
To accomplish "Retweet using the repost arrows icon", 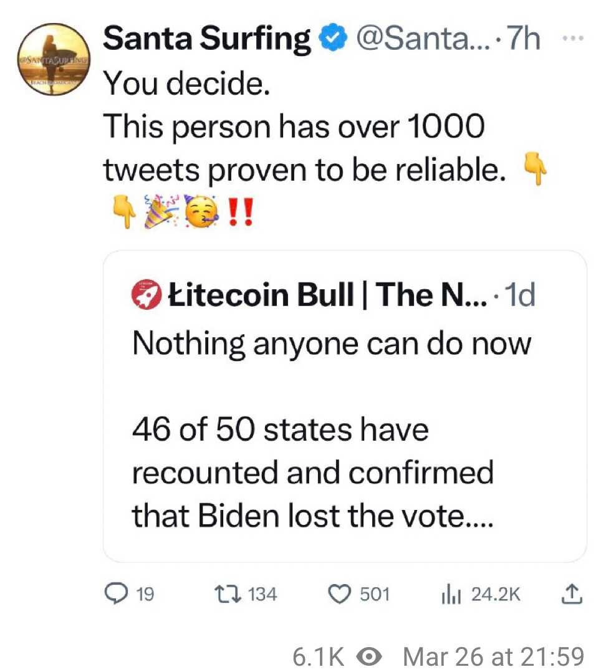I will [228, 594].
